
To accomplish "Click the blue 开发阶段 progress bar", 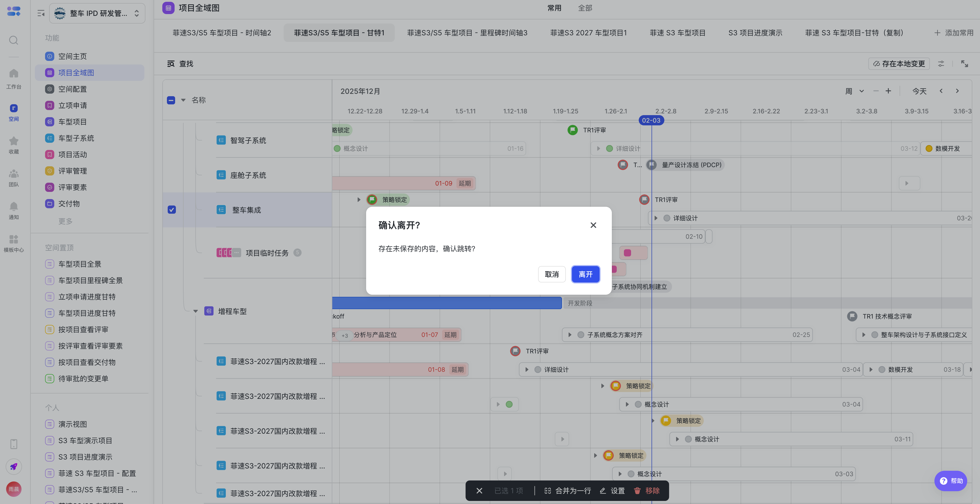I will [447, 303].
